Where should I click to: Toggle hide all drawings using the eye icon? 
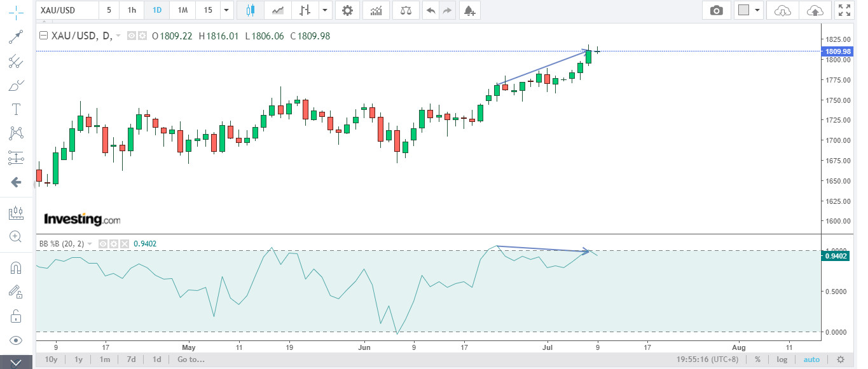[16, 340]
